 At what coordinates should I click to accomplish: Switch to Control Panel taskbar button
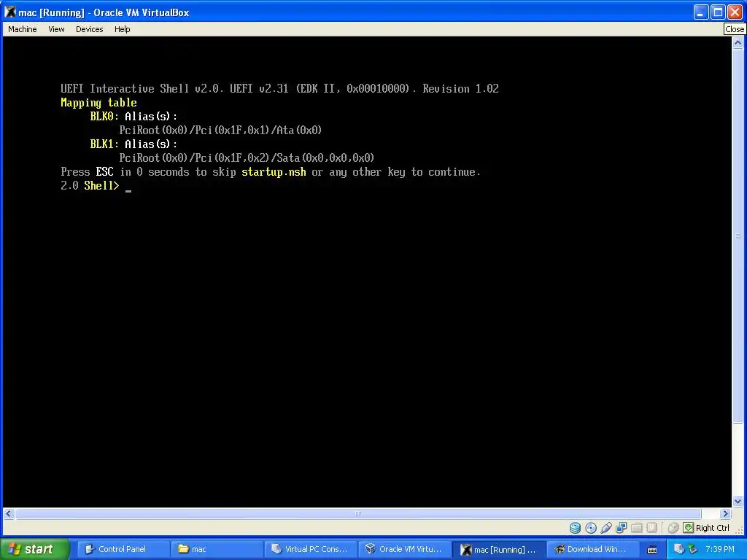[x=122, y=549]
